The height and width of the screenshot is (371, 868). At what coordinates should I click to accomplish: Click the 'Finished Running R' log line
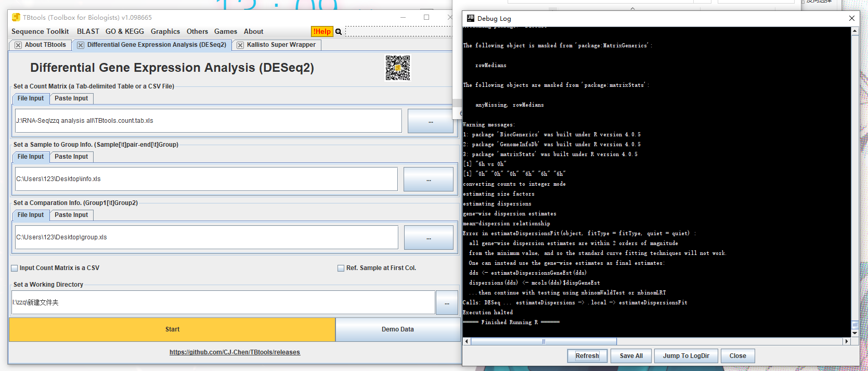pos(511,323)
